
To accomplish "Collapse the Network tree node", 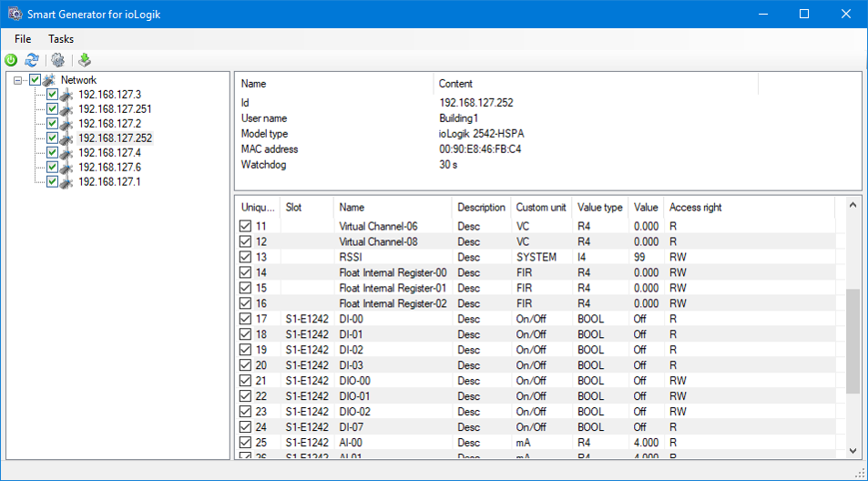I will [19, 80].
